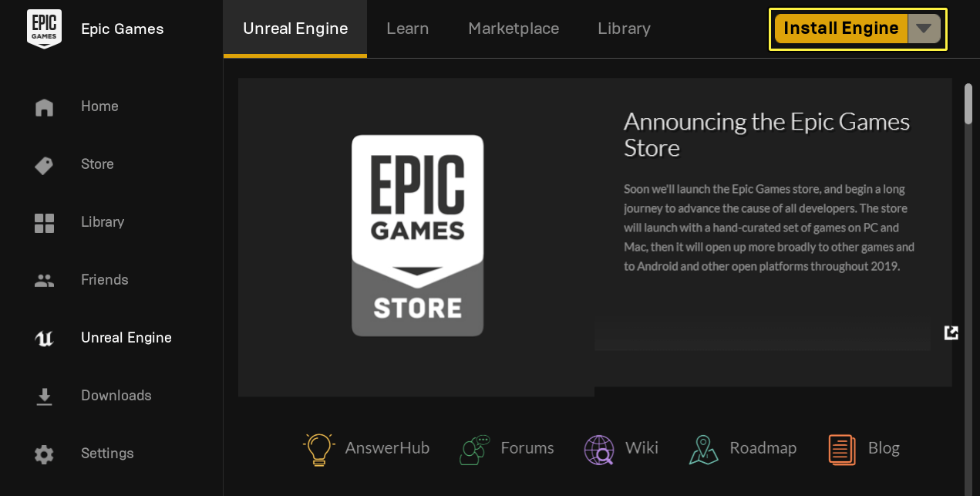This screenshot has width=980, height=496.
Task: Click the Settings gear icon
Action: click(x=44, y=454)
